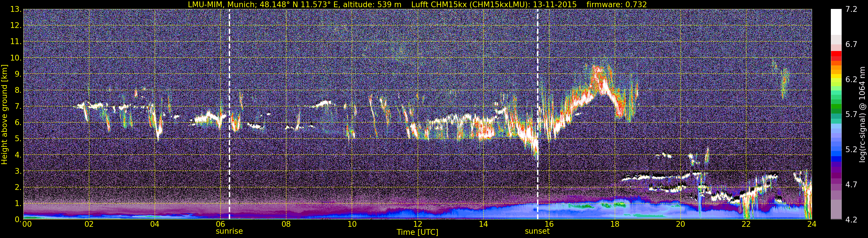Click the 'sunset' label below the time axis
The image size is (868, 238).
pos(537,231)
